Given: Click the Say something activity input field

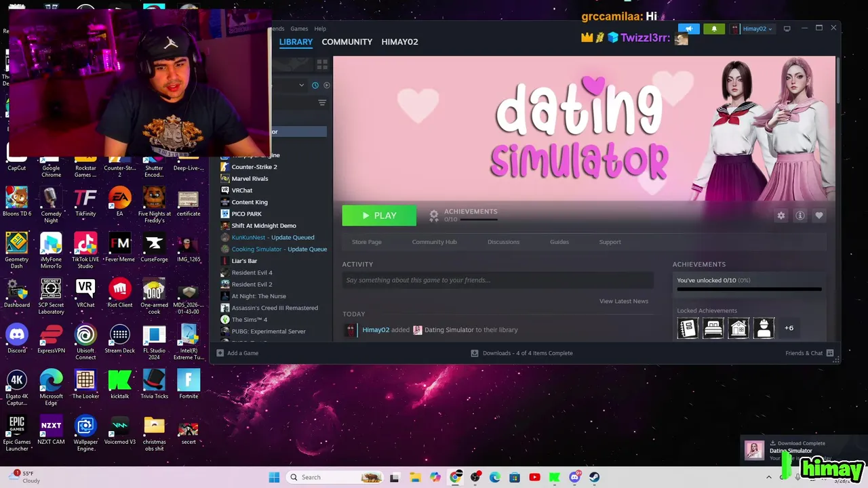Looking at the screenshot, I should pos(498,280).
